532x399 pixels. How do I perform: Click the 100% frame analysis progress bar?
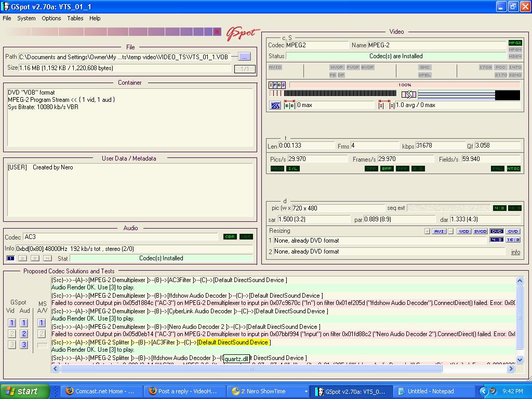(404, 85)
